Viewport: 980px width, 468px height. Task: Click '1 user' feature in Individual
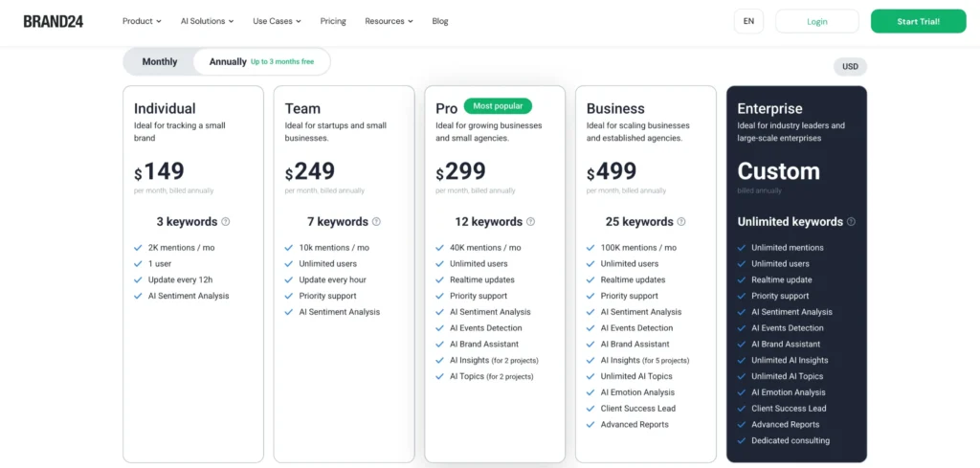click(160, 264)
